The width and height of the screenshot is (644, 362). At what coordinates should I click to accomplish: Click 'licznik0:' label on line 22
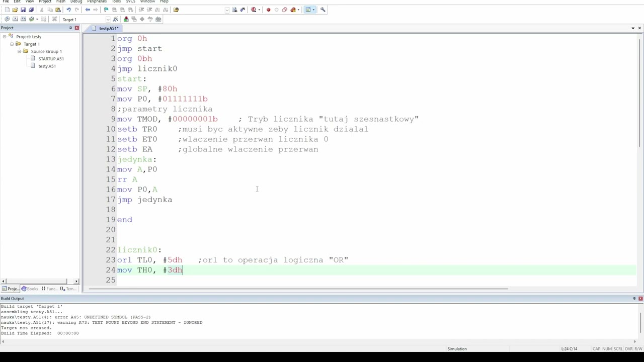pyautogui.click(x=139, y=250)
